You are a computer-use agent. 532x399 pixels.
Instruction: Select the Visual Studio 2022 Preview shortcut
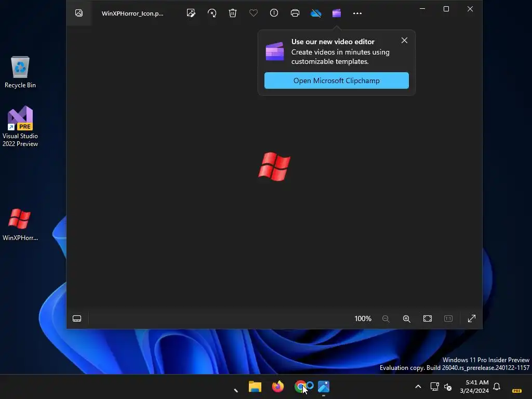pos(20,127)
